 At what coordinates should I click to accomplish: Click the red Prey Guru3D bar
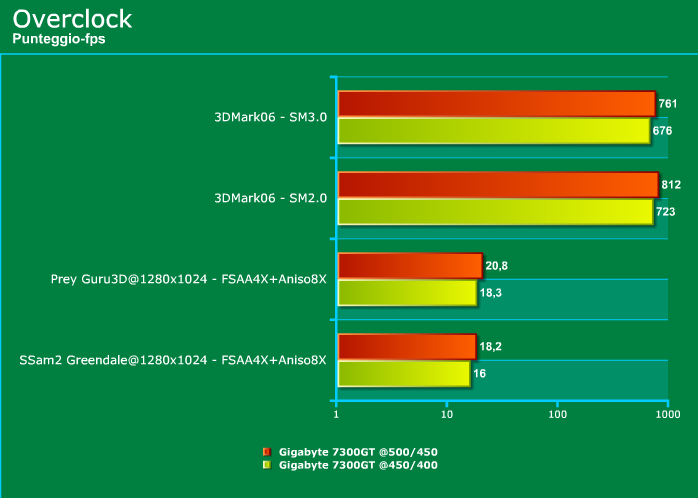[410, 265]
